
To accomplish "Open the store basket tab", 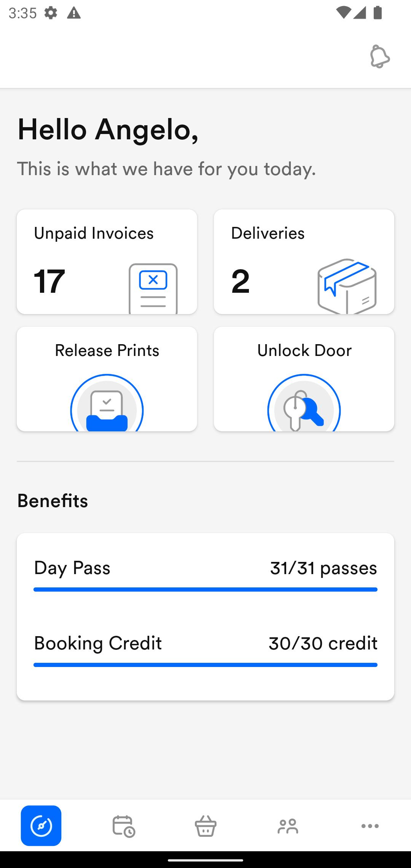I will click(x=205, y=826).
